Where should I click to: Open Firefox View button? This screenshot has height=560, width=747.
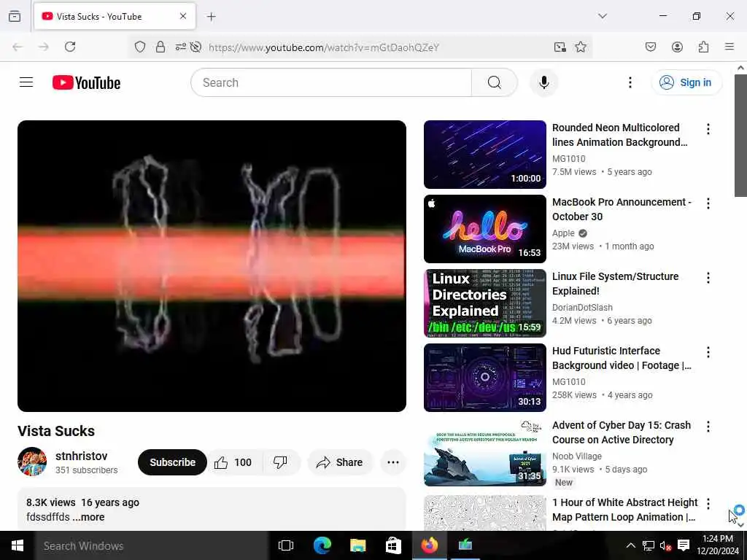point(15,16)
